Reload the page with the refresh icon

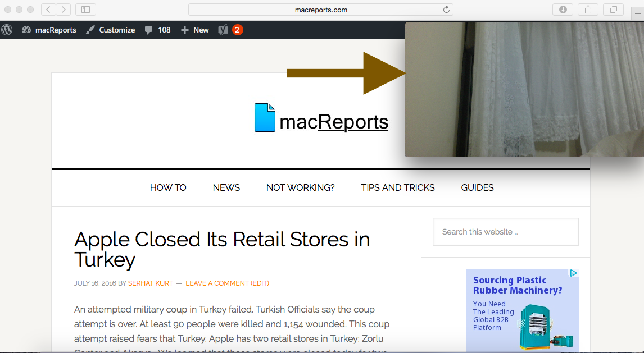point(446,10)
